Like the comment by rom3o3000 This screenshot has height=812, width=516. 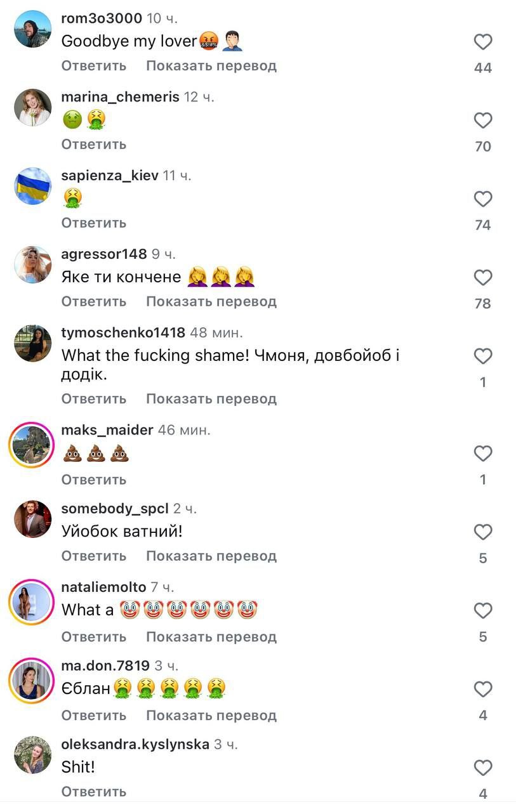point(483,43)
